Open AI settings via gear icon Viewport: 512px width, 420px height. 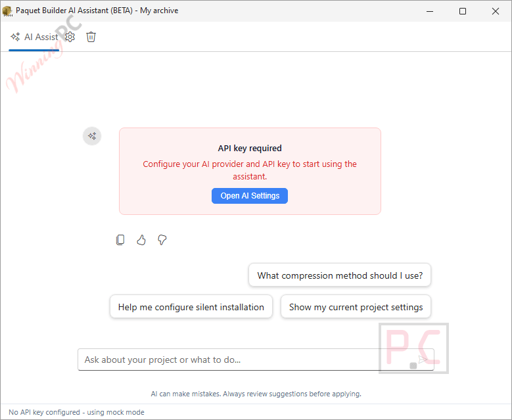70,37
